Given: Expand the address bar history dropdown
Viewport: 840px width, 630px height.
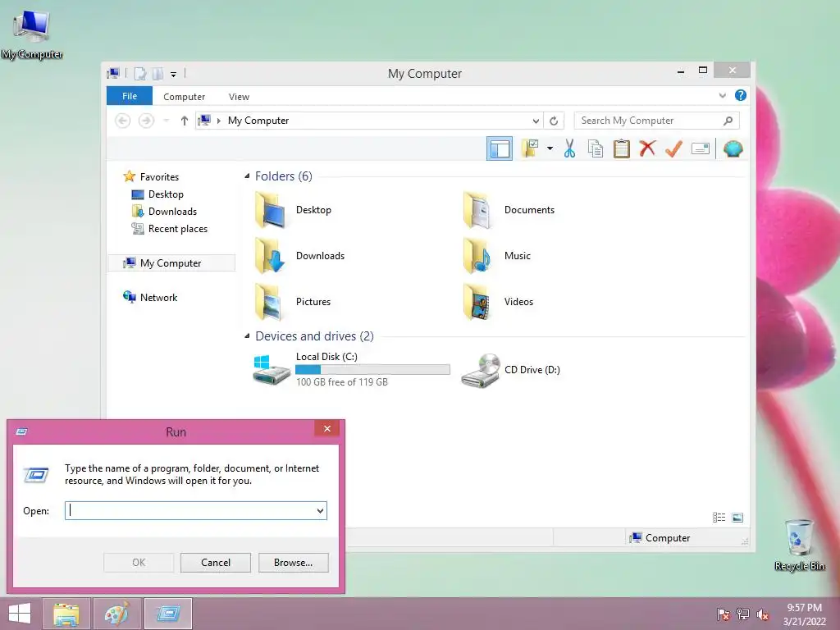Looking at the screenshot, I should pyautogui.click(x=535, y=121).
